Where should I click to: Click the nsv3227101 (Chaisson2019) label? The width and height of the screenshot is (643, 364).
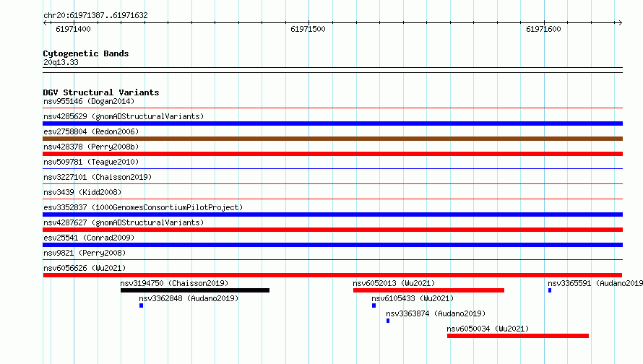(x=98, y=177)
